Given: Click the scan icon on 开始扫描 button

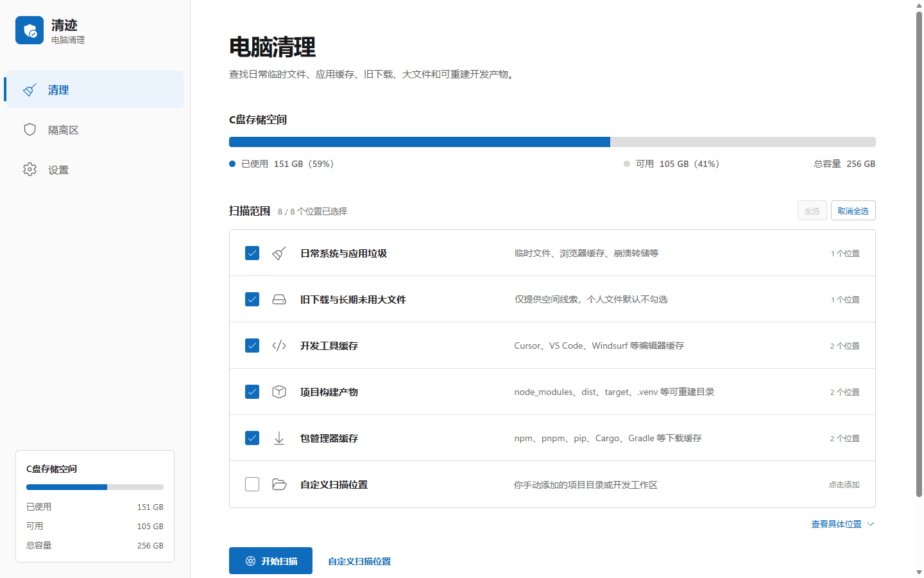Looking at the screenshot, I should tap(251, 561).
